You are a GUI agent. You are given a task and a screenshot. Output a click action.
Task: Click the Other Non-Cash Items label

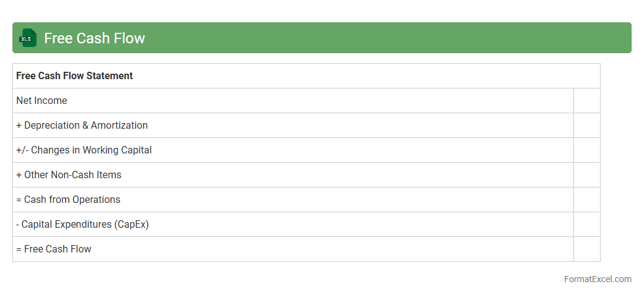click(x=69, y=174)
